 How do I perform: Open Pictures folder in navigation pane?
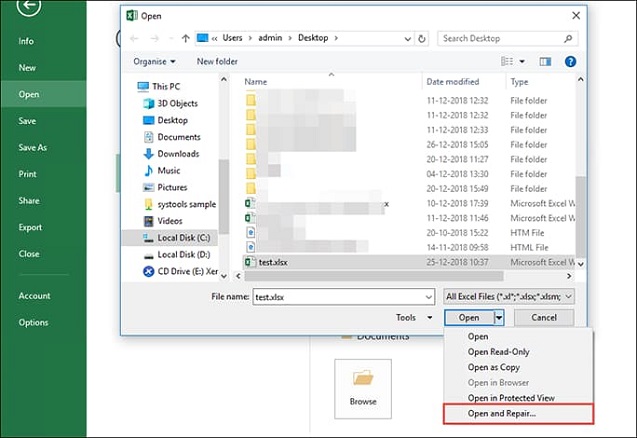pos(165,187)
